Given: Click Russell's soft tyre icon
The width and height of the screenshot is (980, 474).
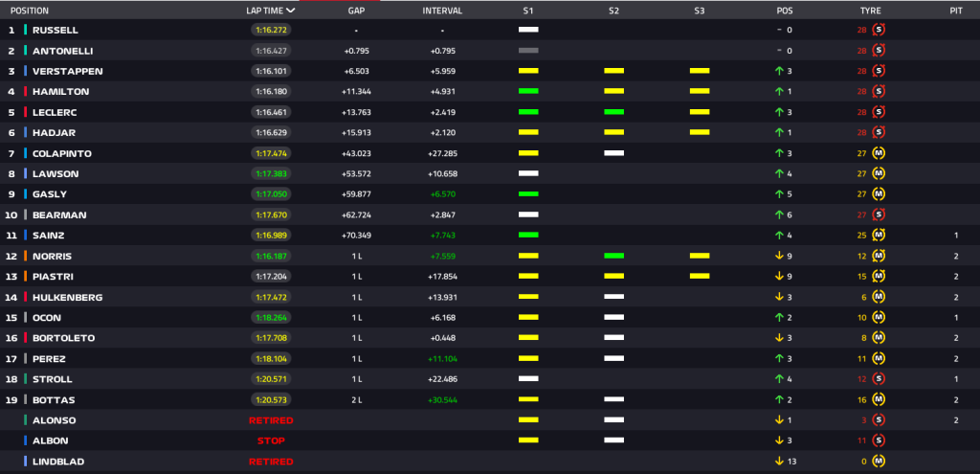Looking at the screenshot, I should [879, 30].
